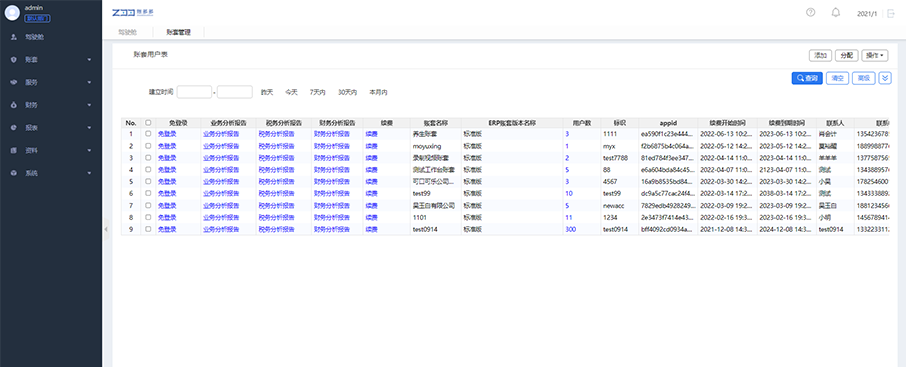Click the sidebar collapse handle arrow
This screenshot has height=367, width=906.
[106, 229]
